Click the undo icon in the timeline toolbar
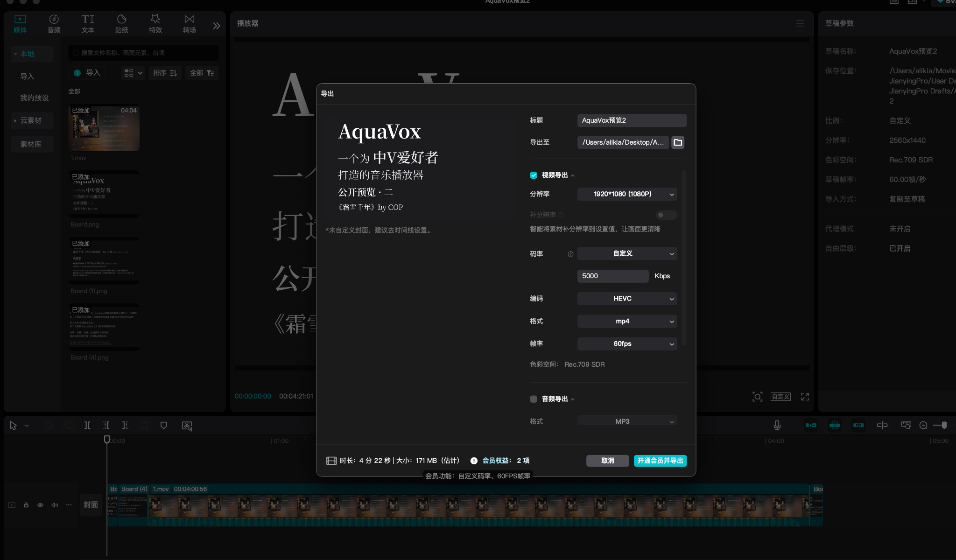956x560 pixels. pyautogui.click(x=48, y=425)
